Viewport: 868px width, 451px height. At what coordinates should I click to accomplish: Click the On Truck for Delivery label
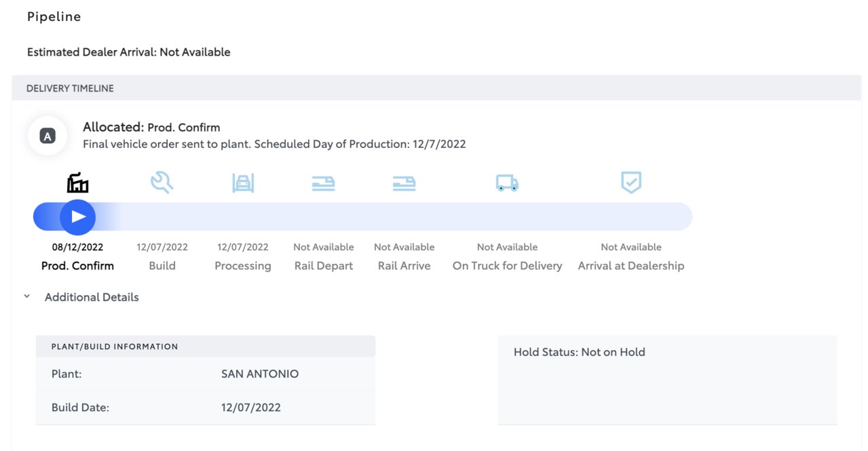508,266
